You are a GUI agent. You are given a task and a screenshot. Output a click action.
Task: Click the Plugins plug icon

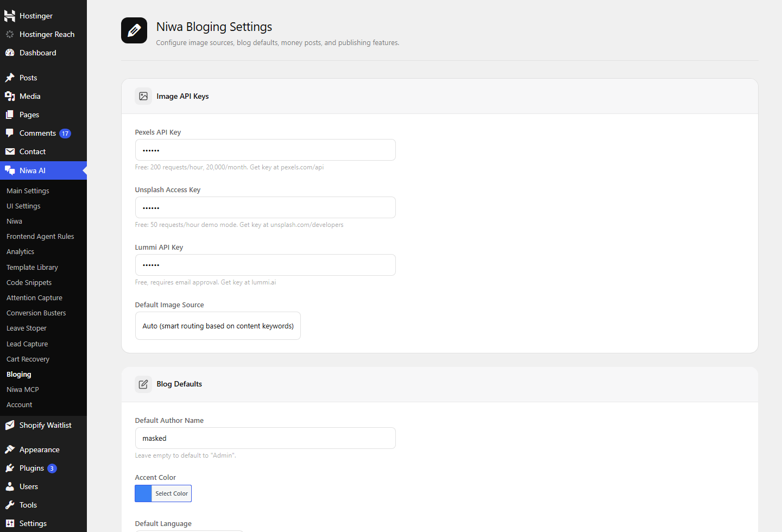click(x=10, y=468)
